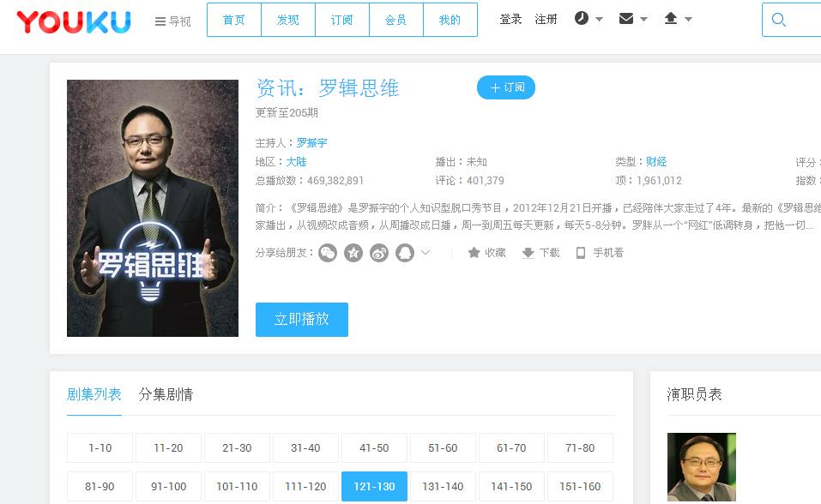Select episodes 111-120

point(305,486)
